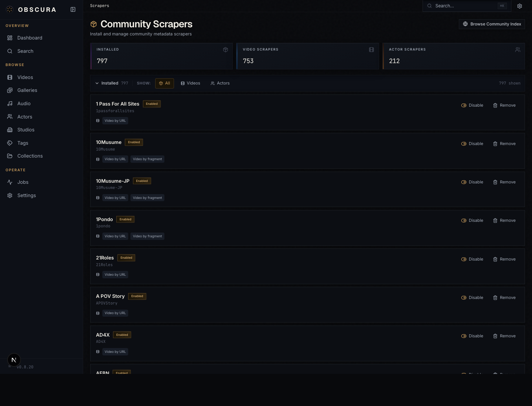Focus the top Search field
This screenshot has height=406, width=532.
click(x=467, y=6)
